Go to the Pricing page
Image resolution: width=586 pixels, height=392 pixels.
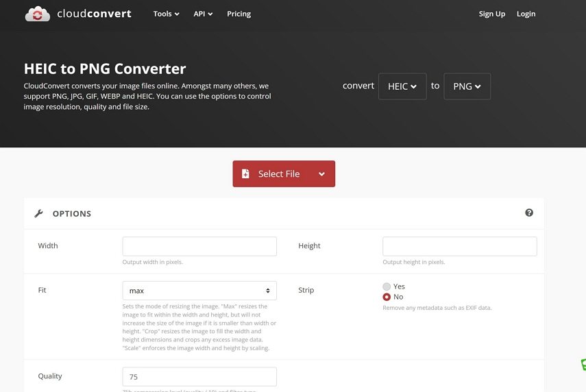click(x=239, y=14)
